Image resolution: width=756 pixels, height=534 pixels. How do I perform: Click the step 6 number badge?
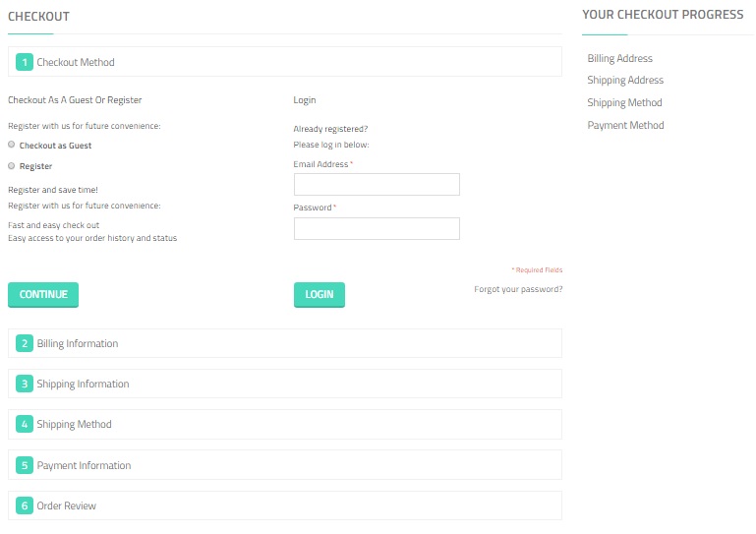[x=25, y=505]
